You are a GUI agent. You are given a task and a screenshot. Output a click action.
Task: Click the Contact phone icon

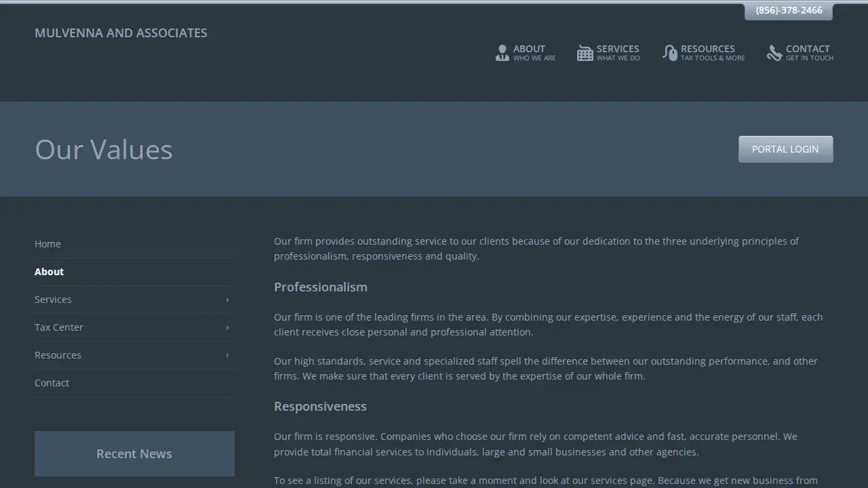coord(774,53)
